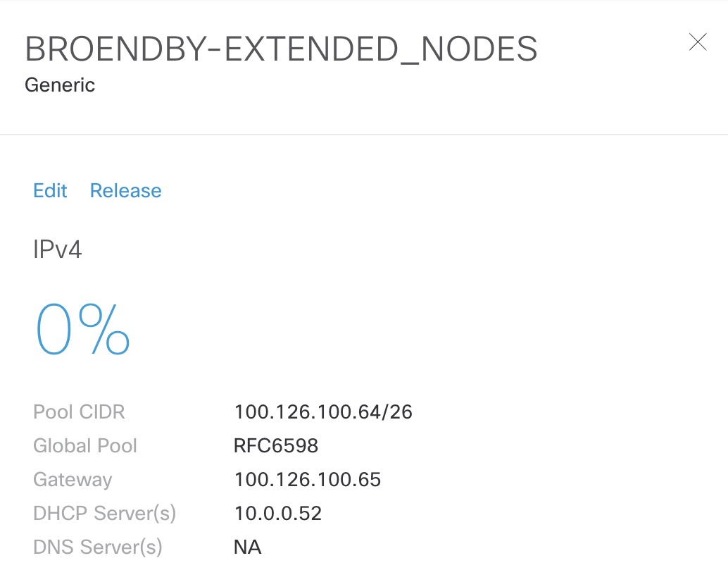Click the 0% IPv4 usage indicator
728x582 pixels.
pos(82,329)
